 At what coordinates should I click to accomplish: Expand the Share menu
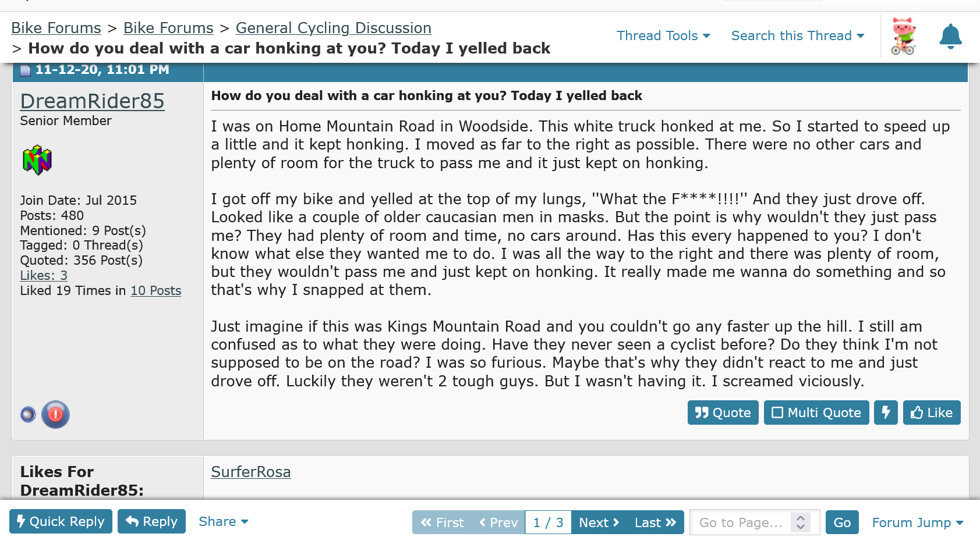click(x=224, y=521)
